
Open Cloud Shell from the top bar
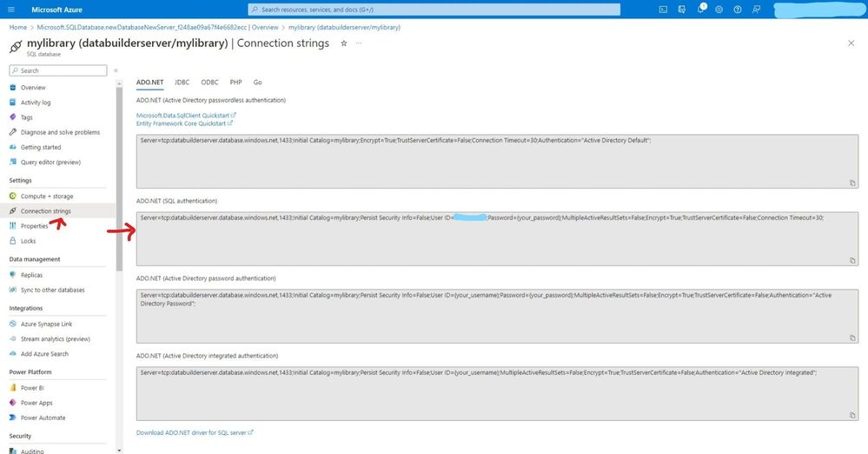[663, 10]
